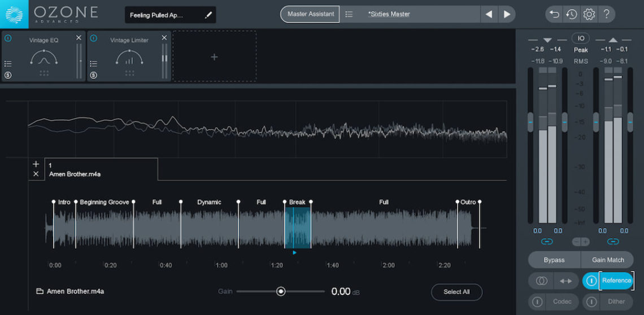Image resolution: width=644 pixels, height=315 pixels.
Task: Turn on the Dither power button
Action: click(x=591, y=301)
